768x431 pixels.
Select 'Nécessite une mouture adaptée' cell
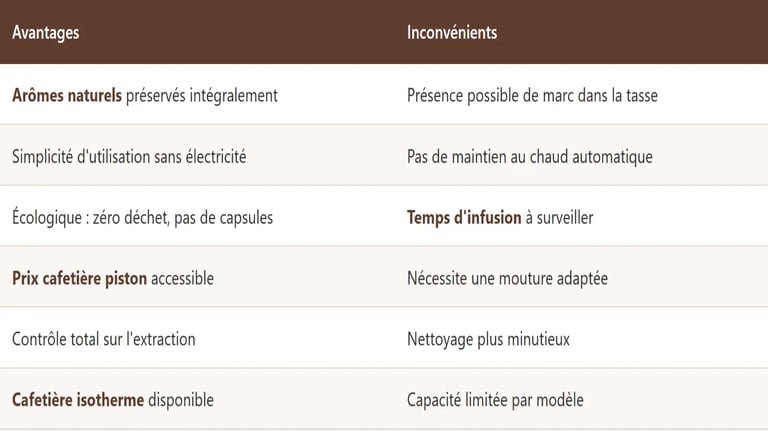point(507,278)
